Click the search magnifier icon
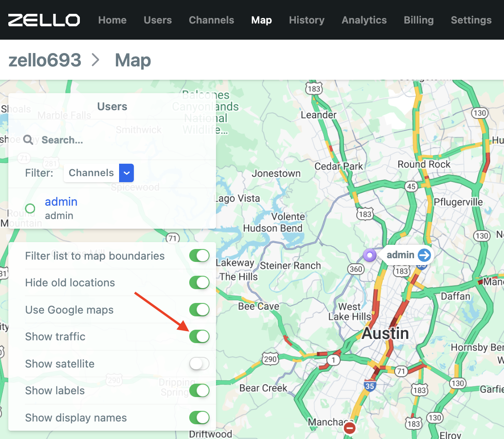The image size is (504, 439). point(28,140)
